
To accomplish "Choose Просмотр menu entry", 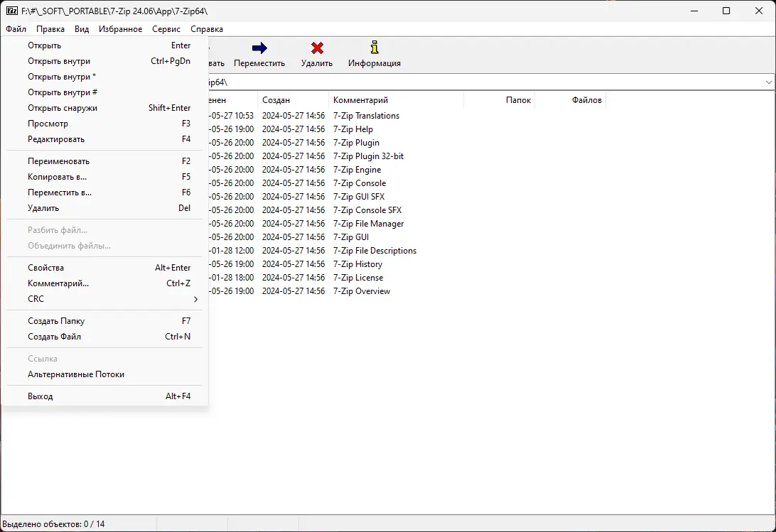I will pos(105,124).
